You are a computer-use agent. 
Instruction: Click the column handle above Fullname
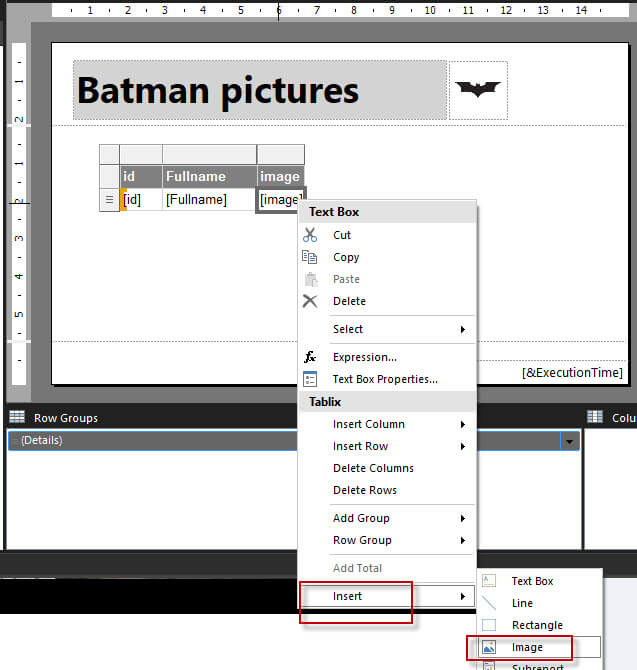[209, 154]
